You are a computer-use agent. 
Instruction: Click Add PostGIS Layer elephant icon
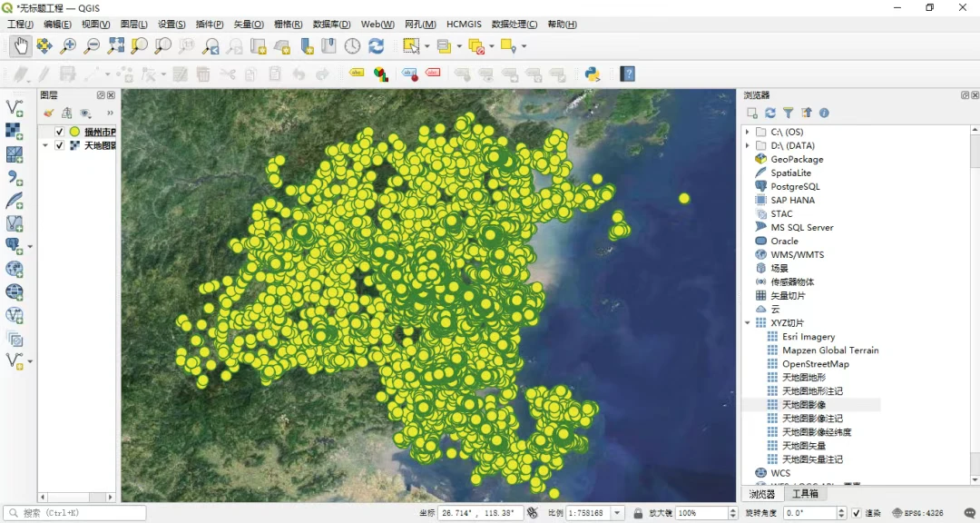point(15,245)
